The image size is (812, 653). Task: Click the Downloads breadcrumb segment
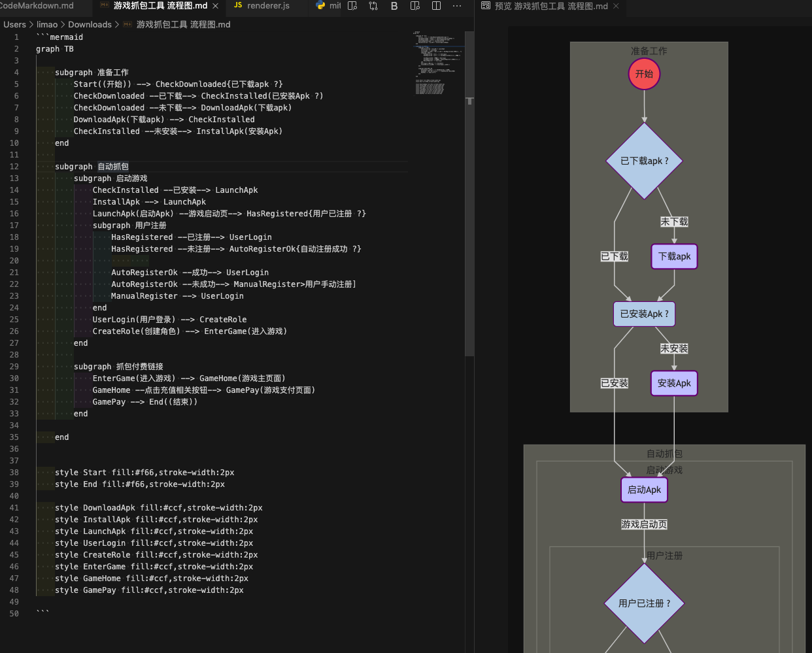[x=90, y=25]
